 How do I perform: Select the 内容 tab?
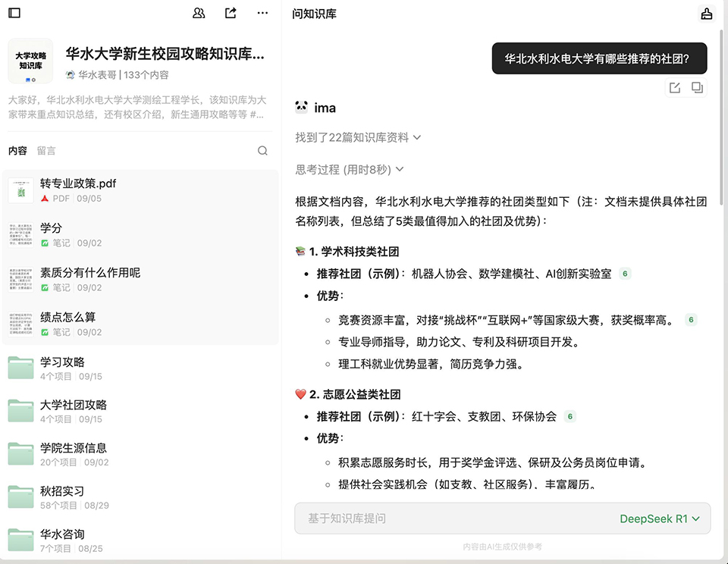pyautogui.click(x=17, y=151)
